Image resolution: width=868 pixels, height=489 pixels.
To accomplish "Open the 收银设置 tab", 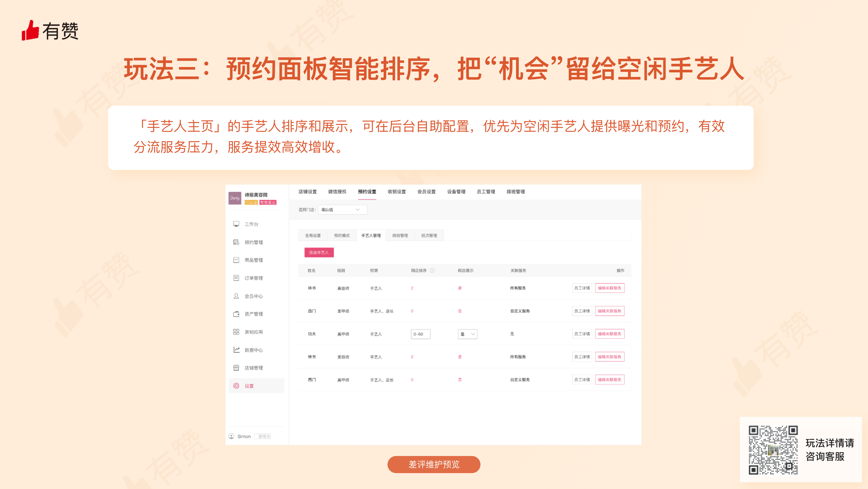I will coord(397,191).
